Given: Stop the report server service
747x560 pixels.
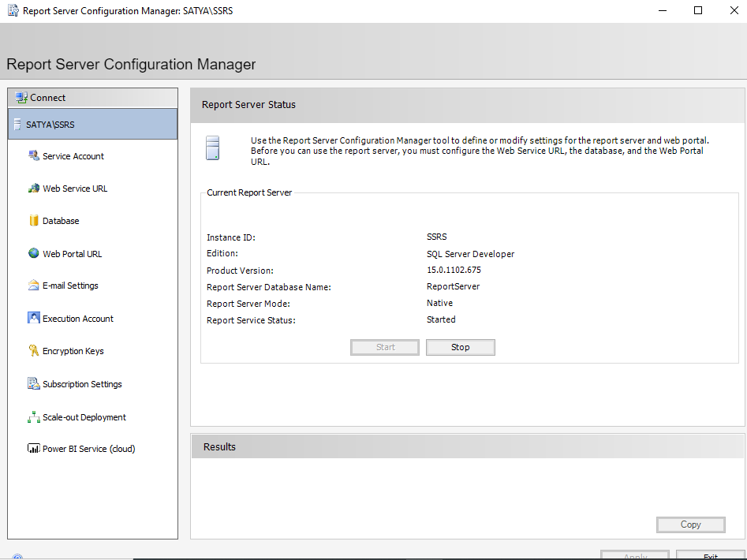Looking at the screenshot, I should pyautogui.click(x=461, y=347).
